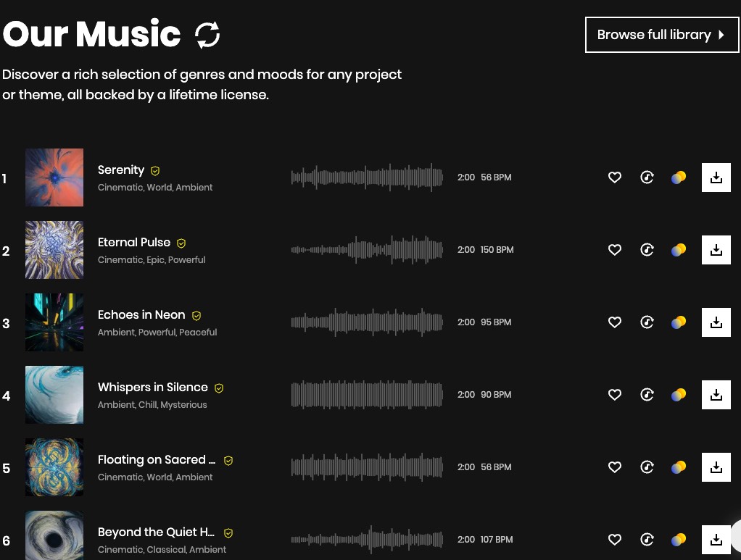The image size is (741, 560).
Task: Toggle favorite on "Whispers in Silence"
Action: point(614,395)
